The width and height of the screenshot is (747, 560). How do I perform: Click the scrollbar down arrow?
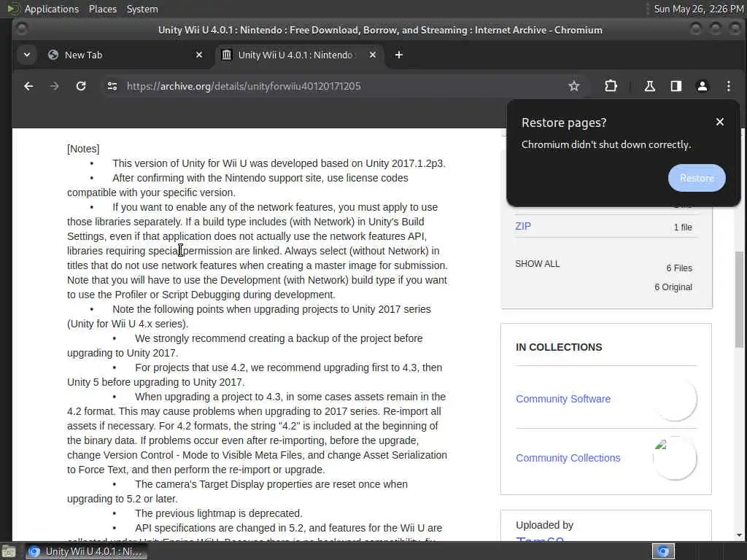739,535
